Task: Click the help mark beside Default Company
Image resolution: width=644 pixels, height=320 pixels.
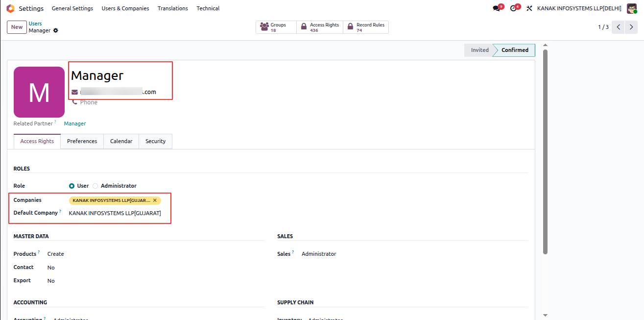Action: pyautogui.click(x=60, y=211)
